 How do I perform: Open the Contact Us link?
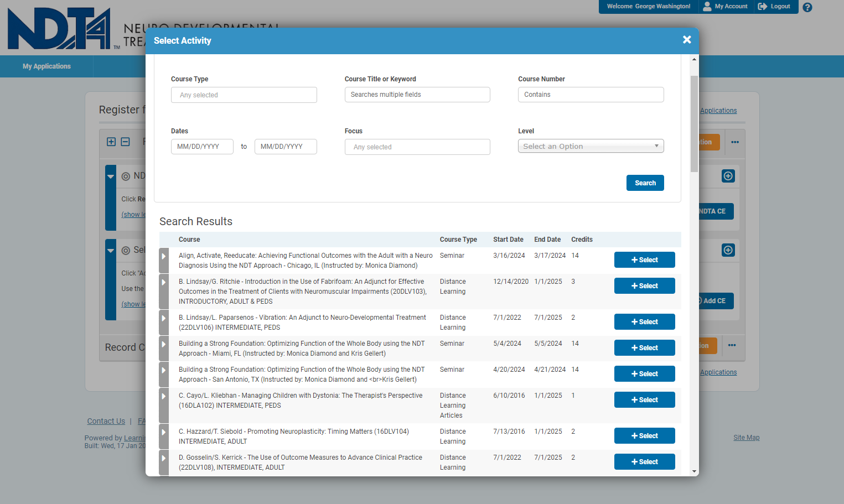pos(106,421)
